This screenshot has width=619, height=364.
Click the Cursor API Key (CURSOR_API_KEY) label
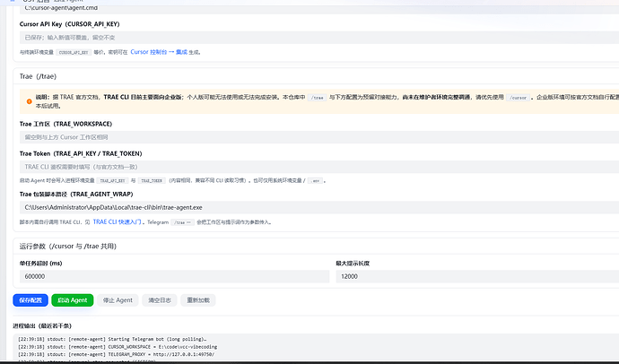pos(69,24)
